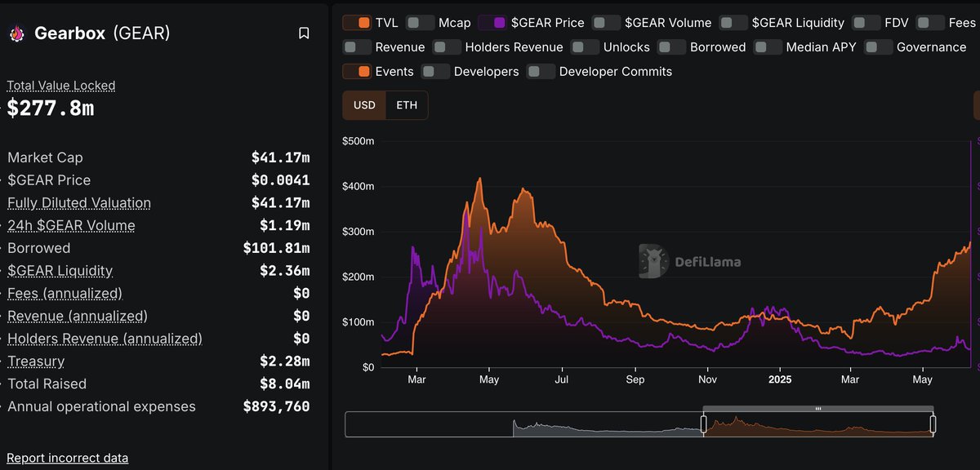Enable the Fees chart series

[930, 23]
